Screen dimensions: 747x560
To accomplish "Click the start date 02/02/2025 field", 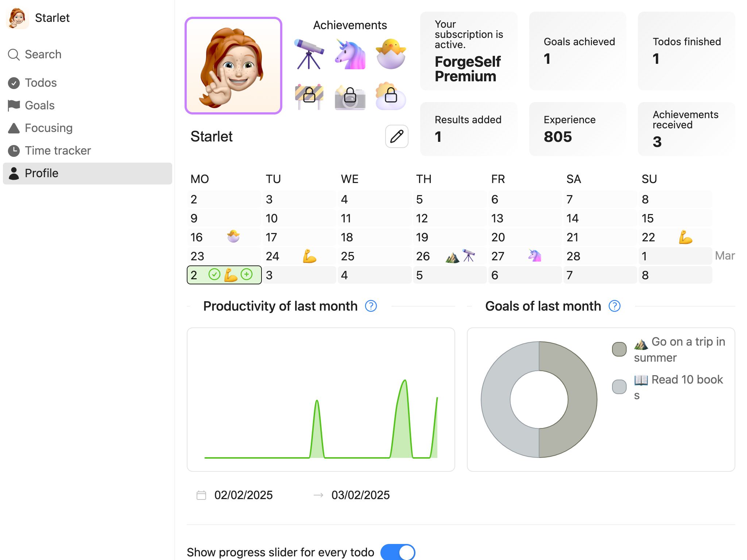I will 244,495.
